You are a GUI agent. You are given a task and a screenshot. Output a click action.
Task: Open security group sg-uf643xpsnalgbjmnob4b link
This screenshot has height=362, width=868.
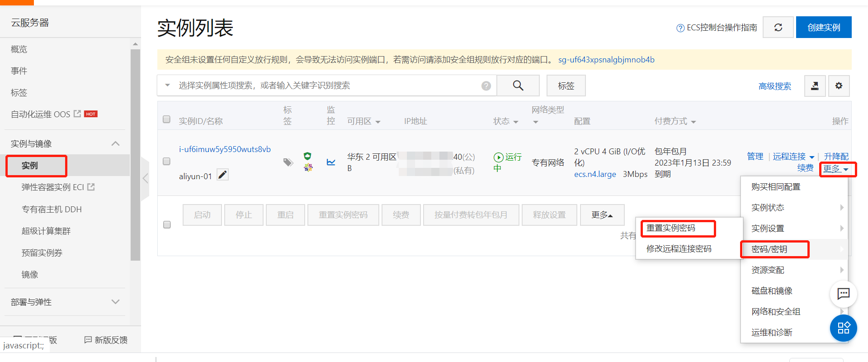pyautogui.click(x=606, y=60)
